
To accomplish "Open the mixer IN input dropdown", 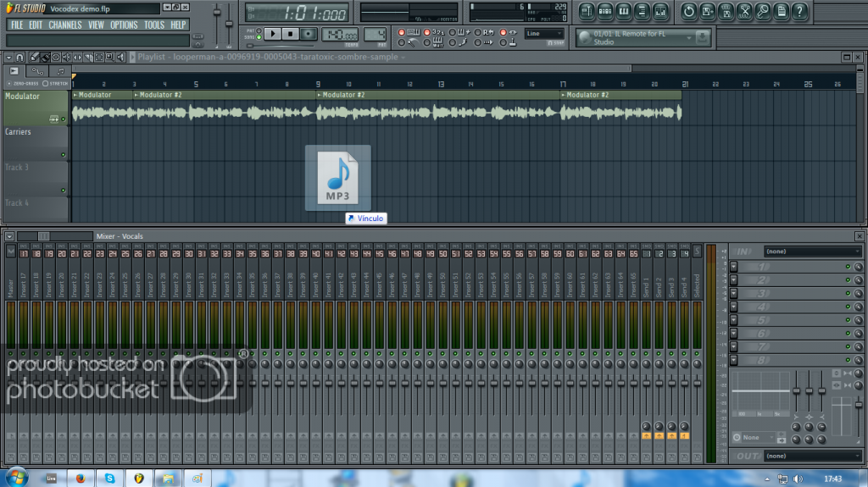I will click(811, 251).
